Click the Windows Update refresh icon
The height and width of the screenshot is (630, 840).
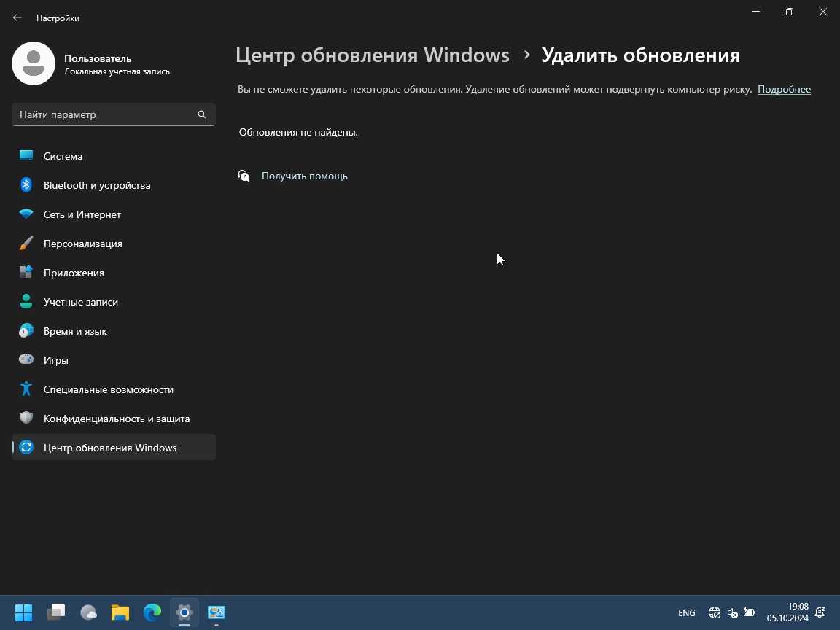26,447
